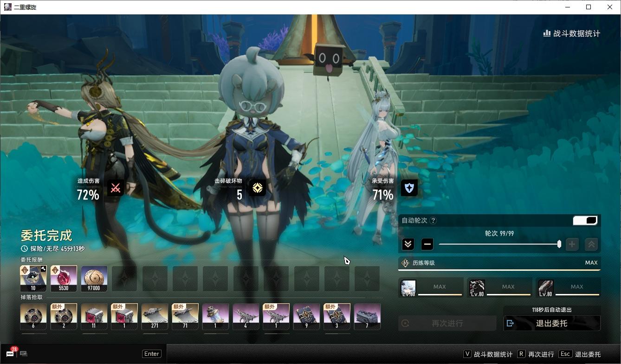Click the 造成伤害 crossed swords icon
The image size is (621, 364).
tap(116, 188)
